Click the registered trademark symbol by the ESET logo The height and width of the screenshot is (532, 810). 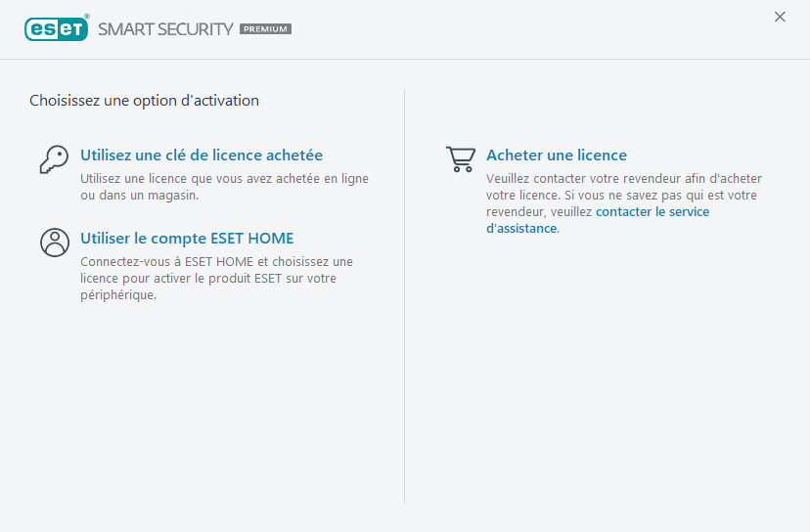pyautogui.click(x=87, y=17)
